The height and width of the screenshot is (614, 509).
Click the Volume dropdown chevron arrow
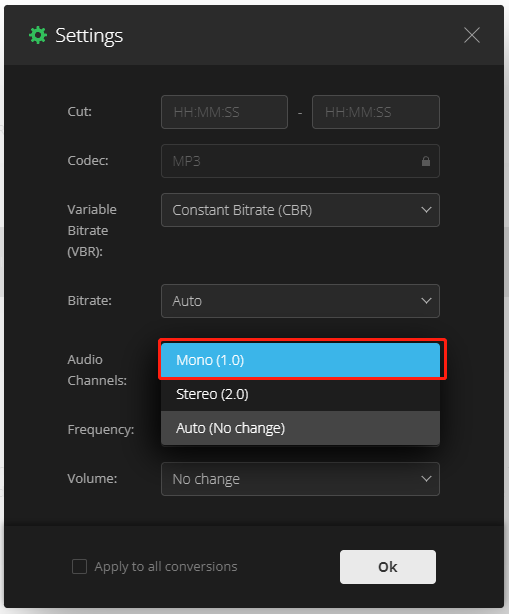click(426, 479)
